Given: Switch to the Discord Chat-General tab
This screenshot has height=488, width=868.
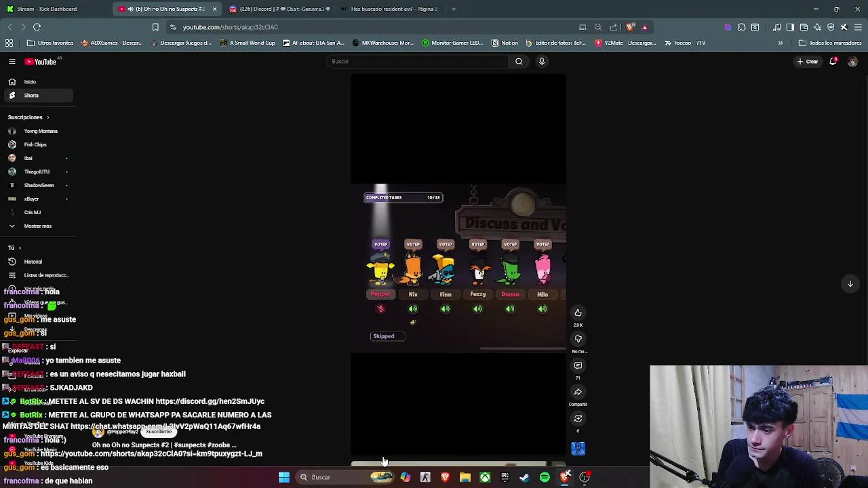Looking at the screenshot, I should click(x=279, y=9).
